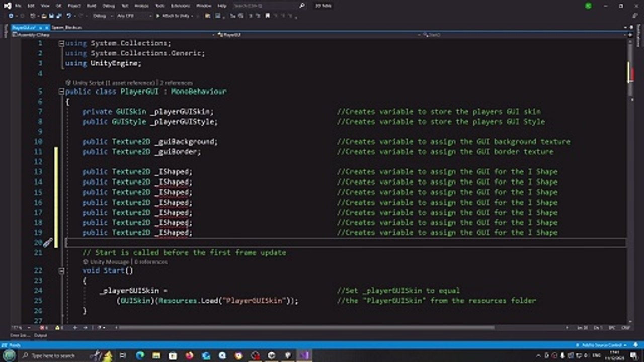Click the search box in title bar
644x362 pixels.
click(269, 6)
